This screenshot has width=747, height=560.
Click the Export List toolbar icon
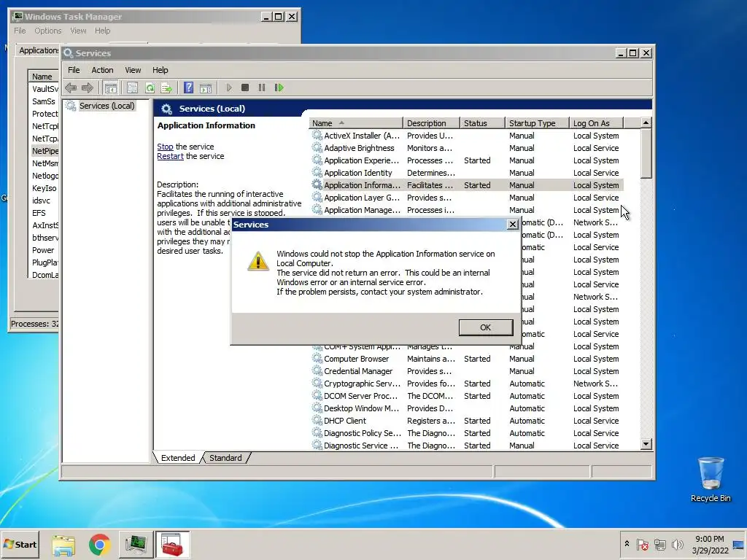(x=166, y=87)
